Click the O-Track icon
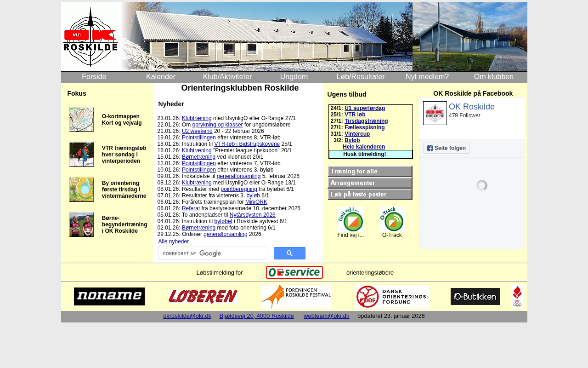Screen dimensions: 588x368 392,219
